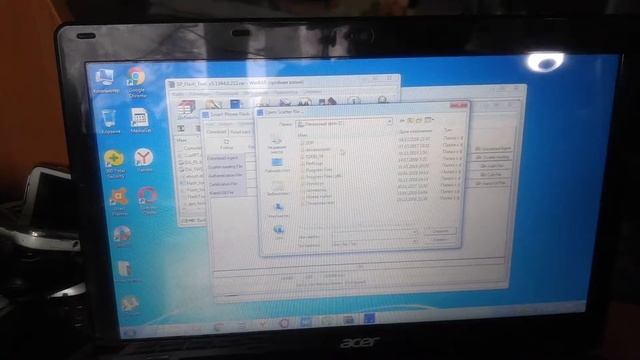Click Open button in scatter file dialog
The height and width of the screenshot is (360, 640).
(440, 231)
